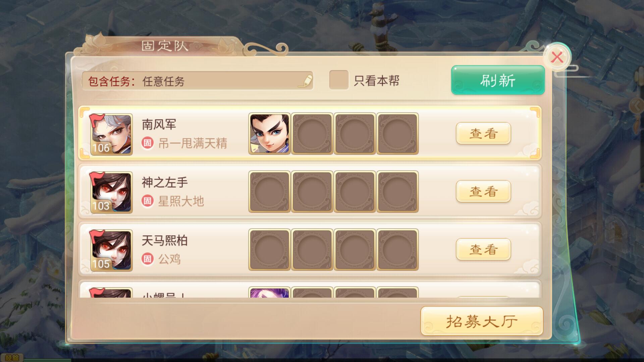The height and width of the screenshot is (362, 644).
Task: View the 天马熙柏 team with 查看
Action: [x=483, y=249]
